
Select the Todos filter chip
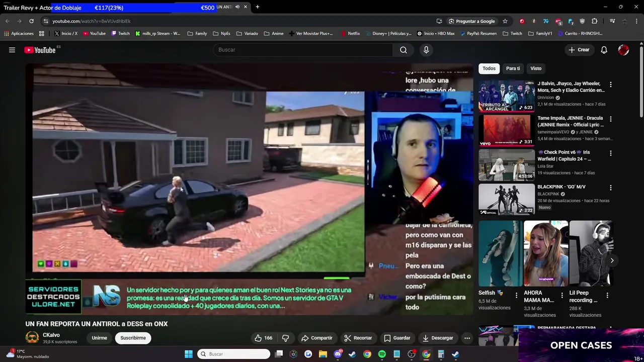(x=489, y=68)
